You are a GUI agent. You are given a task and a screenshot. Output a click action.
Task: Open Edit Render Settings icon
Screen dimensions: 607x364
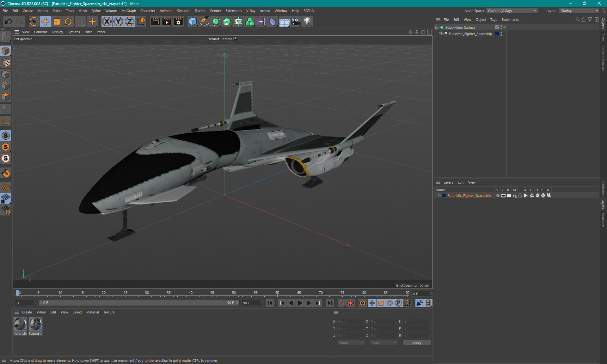[x=178, y=21]
